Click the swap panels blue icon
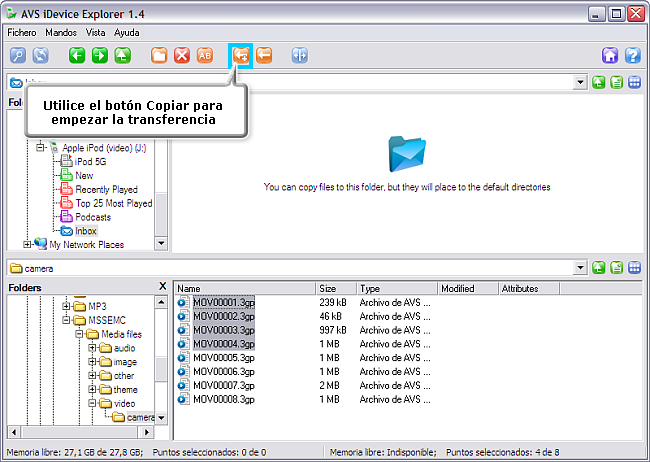The height and width of the screenshot is (462, 650). [300, 55]
